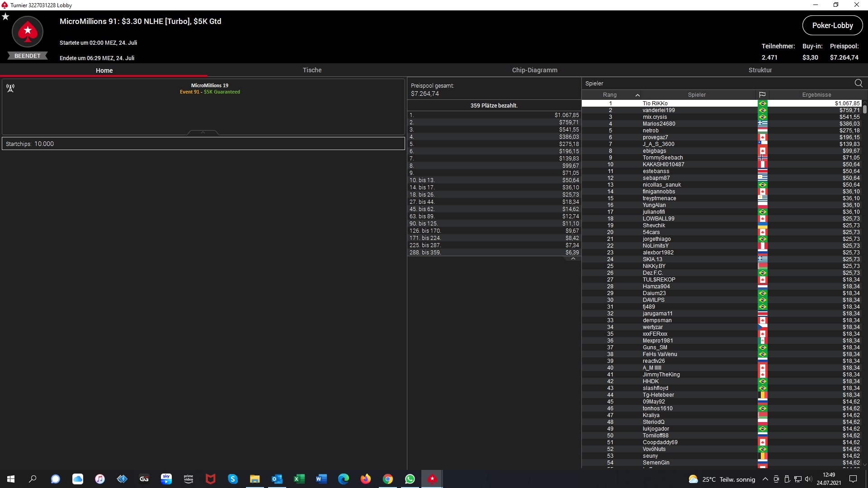Open Prime Video from the taskbar

point(189,479)
